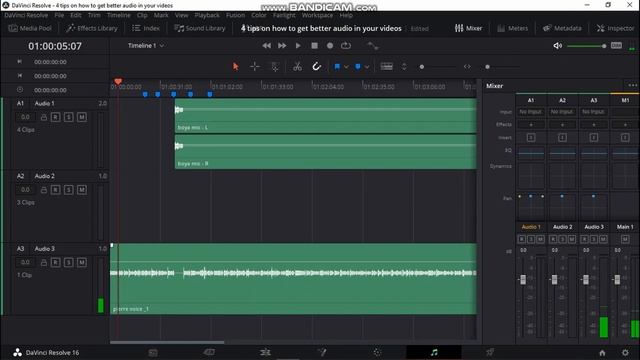The width and height of the screenshot is (640, 360).
Task: Click the blue flag icon
Action: tap(337, 67)
